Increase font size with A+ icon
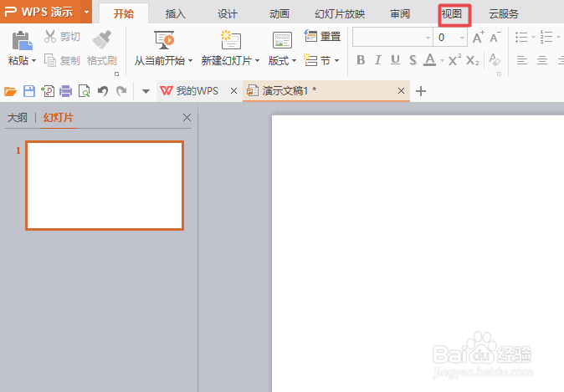 [478, 37]
